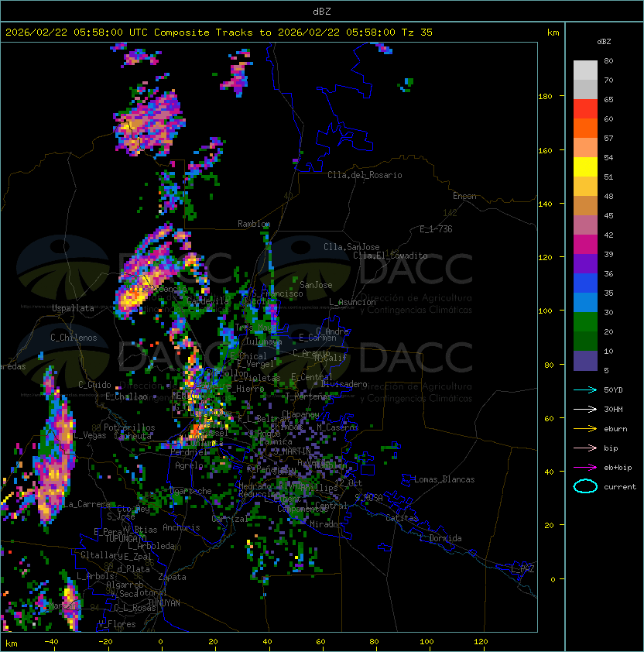This screenshot has height=652, width=644.
Task: Select the 'C_Chilenos' map label
Action: pyautogui.click(x=74, y=338)
